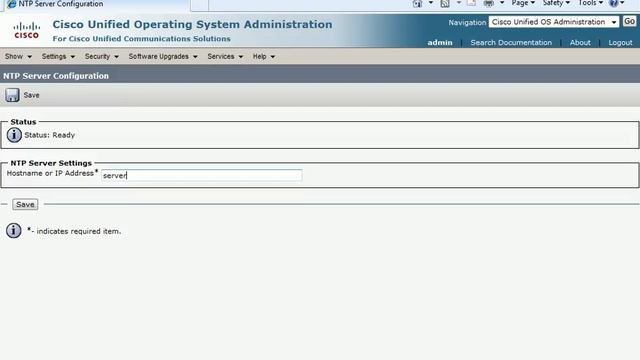Click the RSS feeds icon in browser toolbar
Viewport: 640px width, 360px height.
click(x=445, y=3)
